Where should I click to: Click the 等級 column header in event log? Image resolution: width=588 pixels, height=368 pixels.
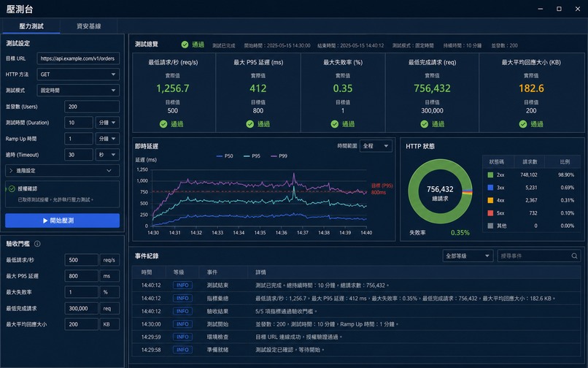[x=179, y=272]
